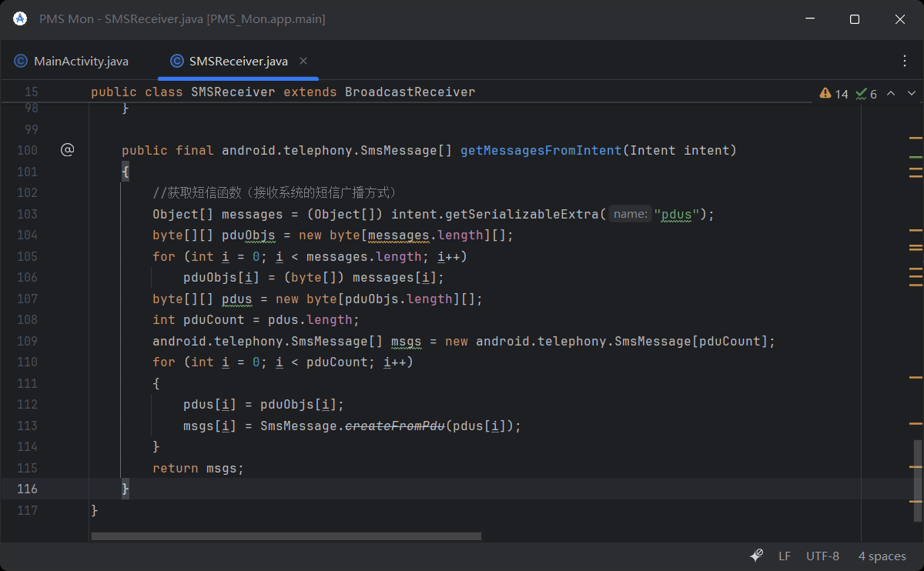Click the horizontal scrollbar below the code

point(285,536)
